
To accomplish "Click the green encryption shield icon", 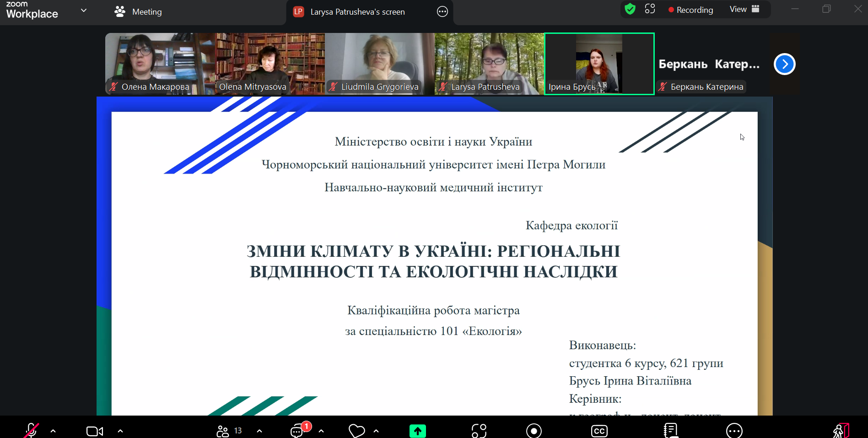I will 630,9.
